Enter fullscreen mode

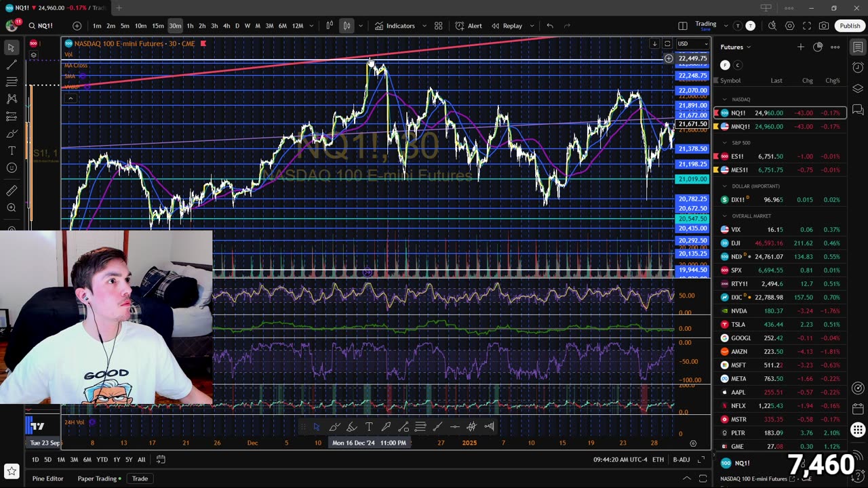tap(807, 26)
